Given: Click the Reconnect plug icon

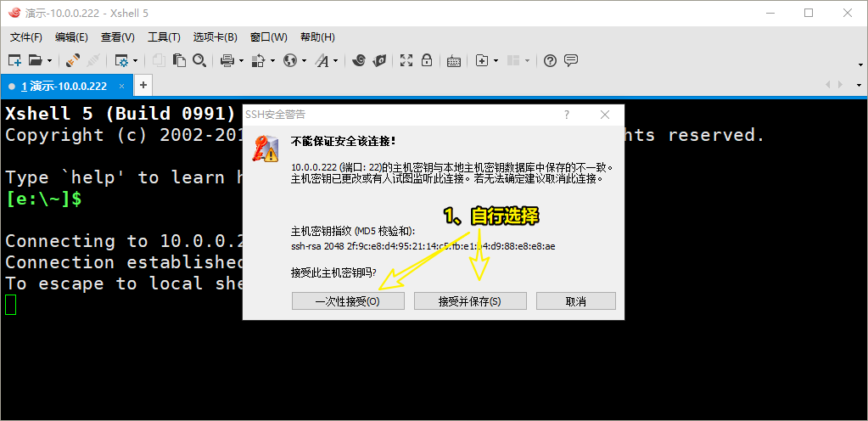Looking at the screenshot, I should 73,60.
